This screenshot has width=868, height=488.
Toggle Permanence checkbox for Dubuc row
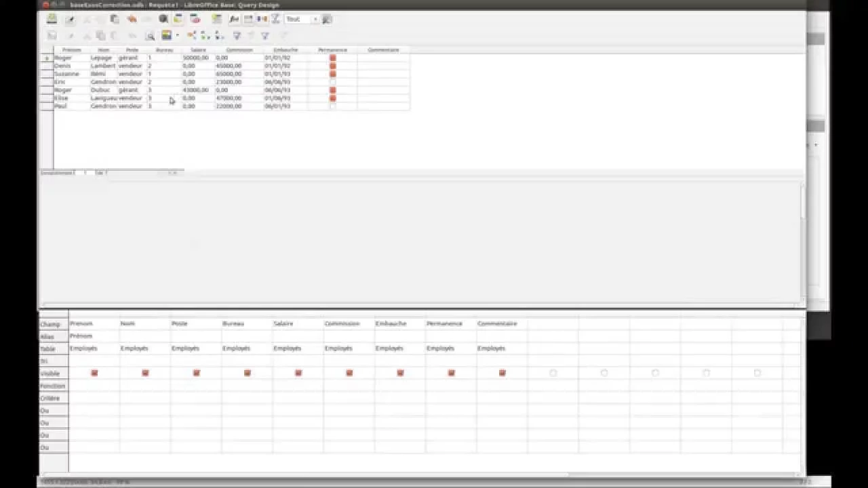[x=332, y=89]
